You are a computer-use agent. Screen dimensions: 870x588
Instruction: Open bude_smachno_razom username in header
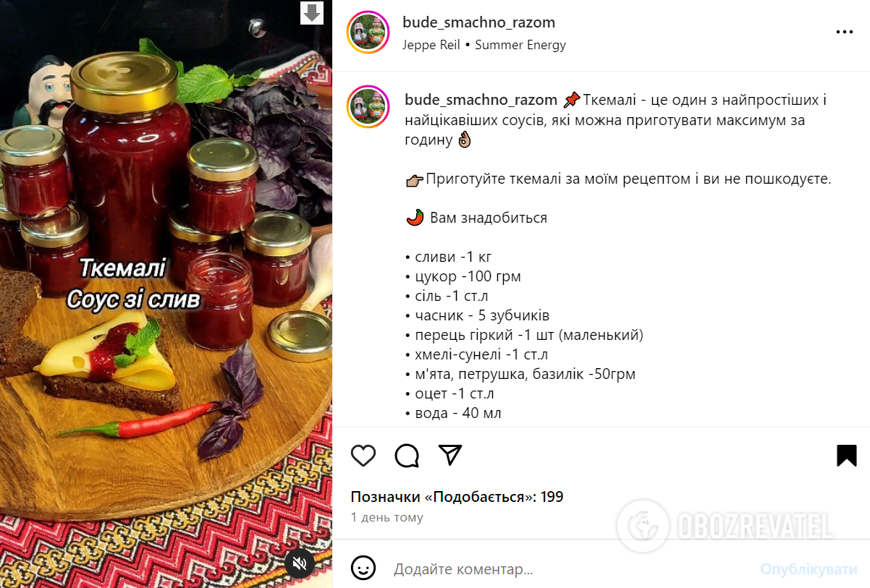tap(478, 22)
